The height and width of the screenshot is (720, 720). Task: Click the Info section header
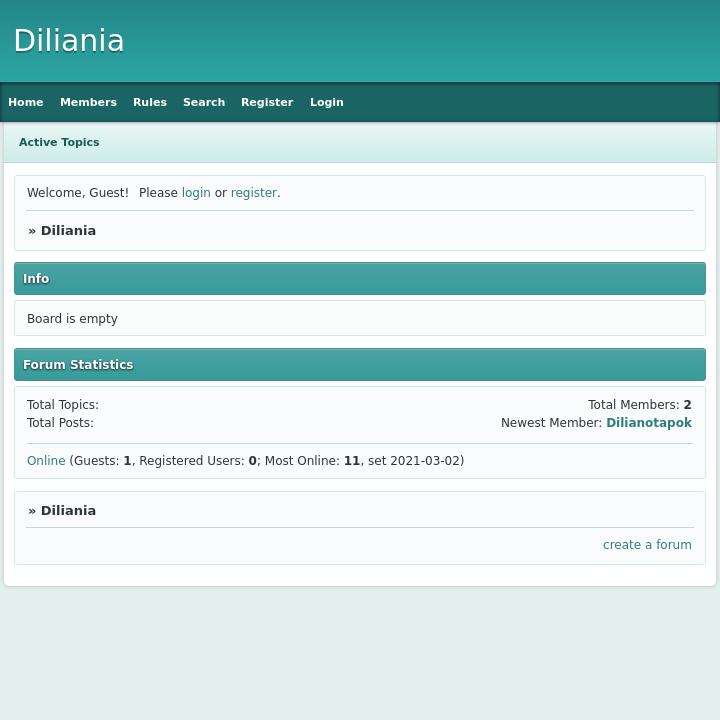36,279
